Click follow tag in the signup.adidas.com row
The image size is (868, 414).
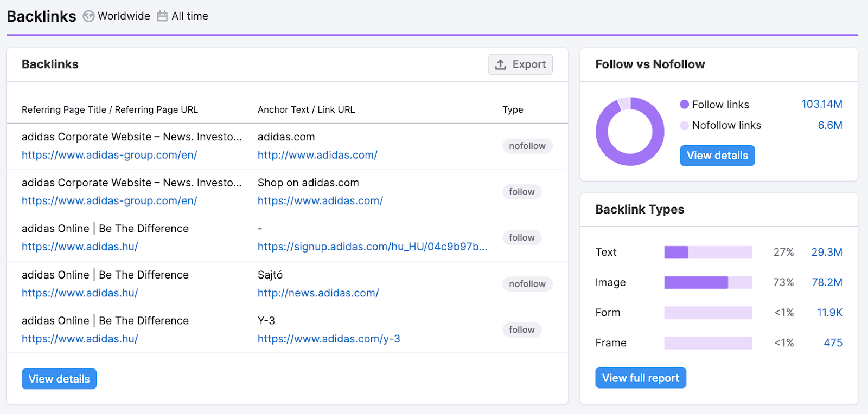[x=522, y=237]
